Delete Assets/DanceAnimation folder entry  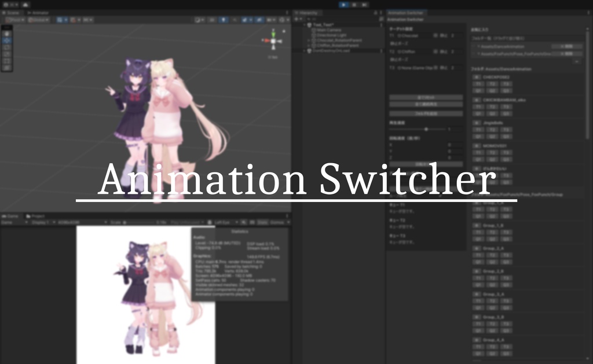tap(567, 46)
